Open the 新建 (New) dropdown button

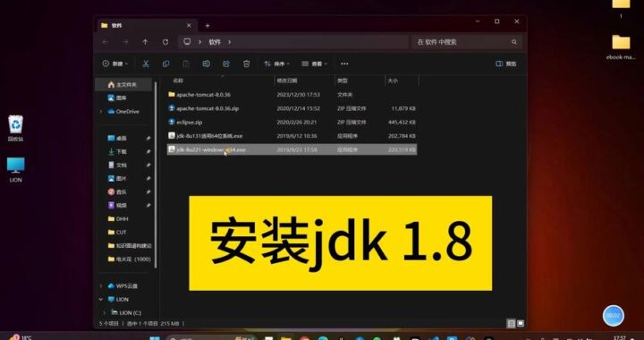pyautogui.click(x=115, y=64)
